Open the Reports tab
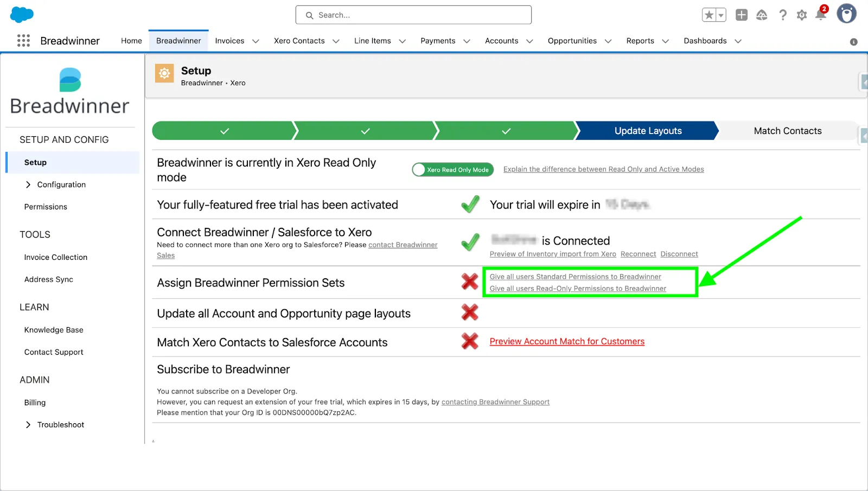 click(x=640, y=41)
